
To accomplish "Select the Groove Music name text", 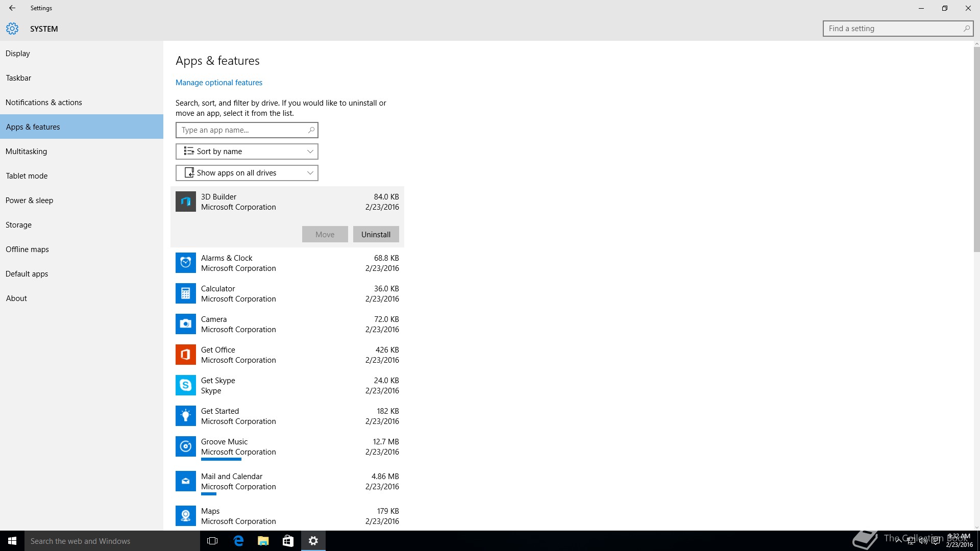I will coord(224,442).
